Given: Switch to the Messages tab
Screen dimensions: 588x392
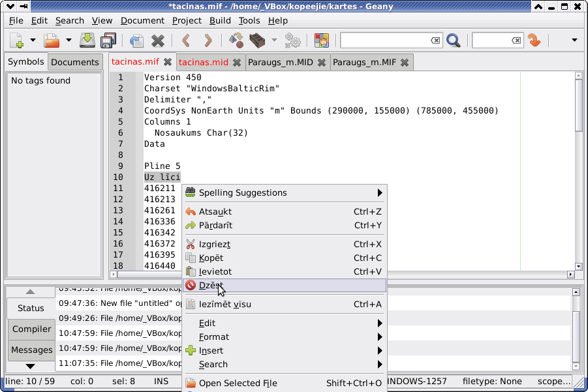Looking at the screenshot, I should (x=31, y=350).
